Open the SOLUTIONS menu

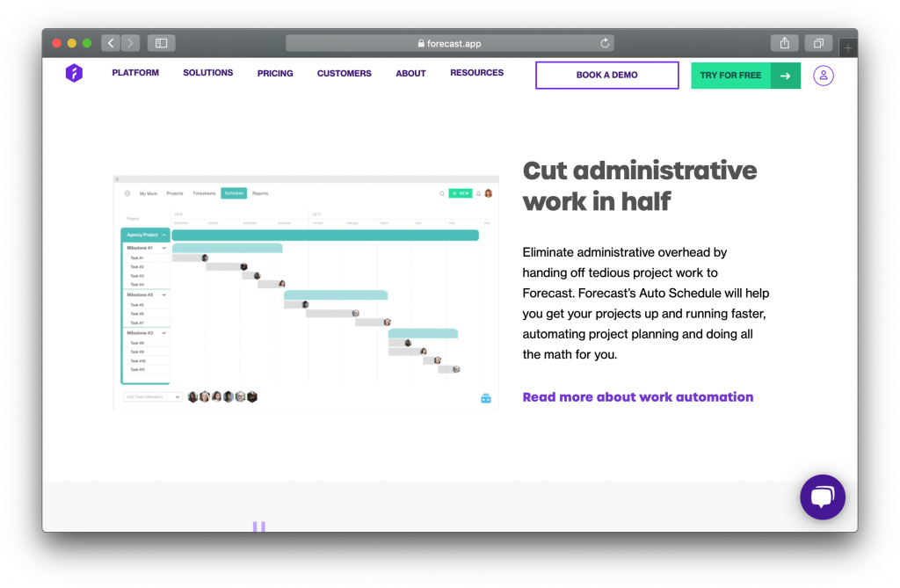tap(207, 73)
